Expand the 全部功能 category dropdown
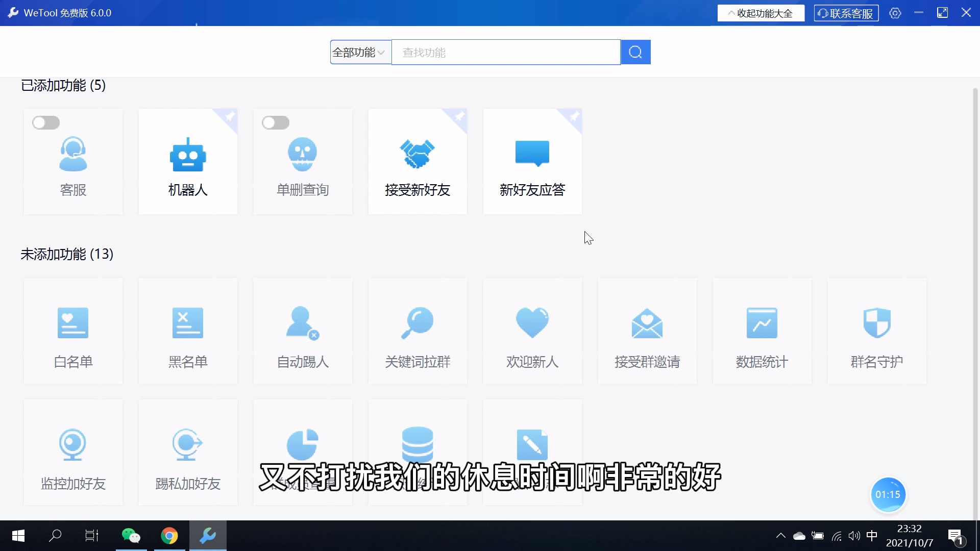 pyautogui.click(x=360, y=52)
